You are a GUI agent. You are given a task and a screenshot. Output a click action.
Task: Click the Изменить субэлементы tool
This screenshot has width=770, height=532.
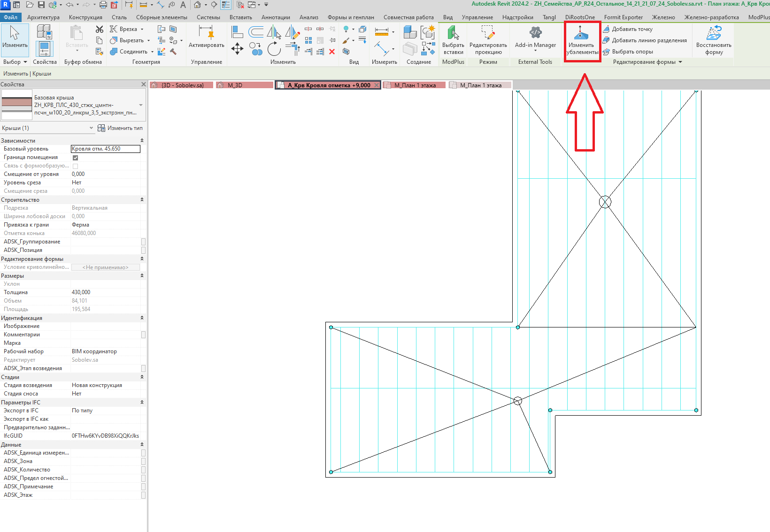pyautogui.click(x=582, y=40)
